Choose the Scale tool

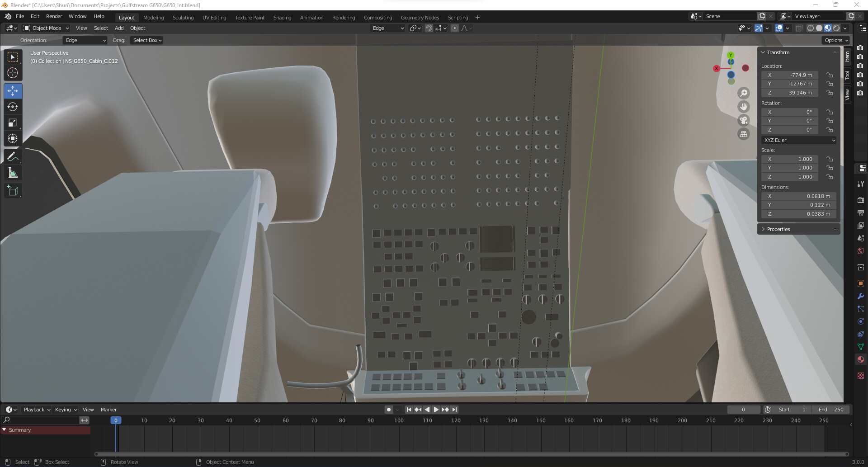pyautogui.click(x=13, y=123)
